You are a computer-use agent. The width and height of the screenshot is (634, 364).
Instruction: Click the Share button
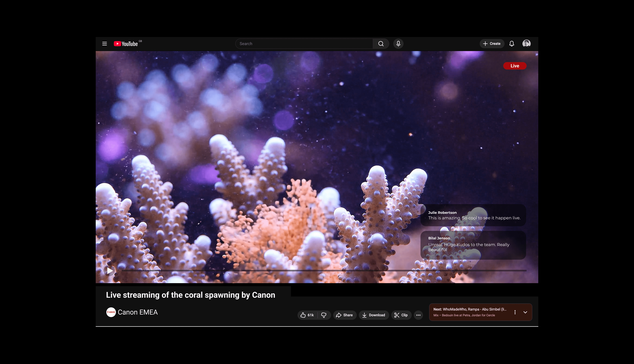[x=344, y=315]
